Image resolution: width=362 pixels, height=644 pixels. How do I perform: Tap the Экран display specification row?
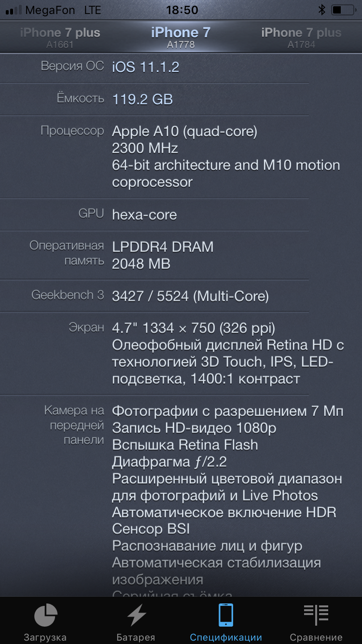pos(181,353)
